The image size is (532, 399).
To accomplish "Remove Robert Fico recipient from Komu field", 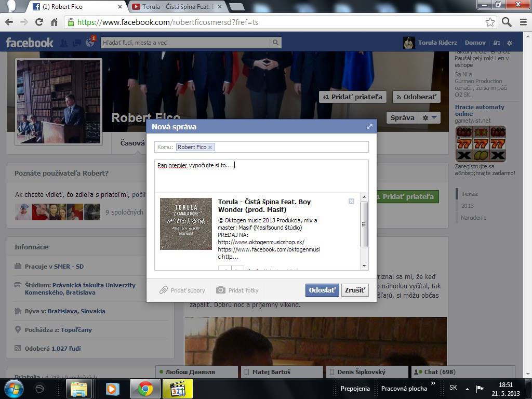I will pyautogui.click(x=210, y=148).
